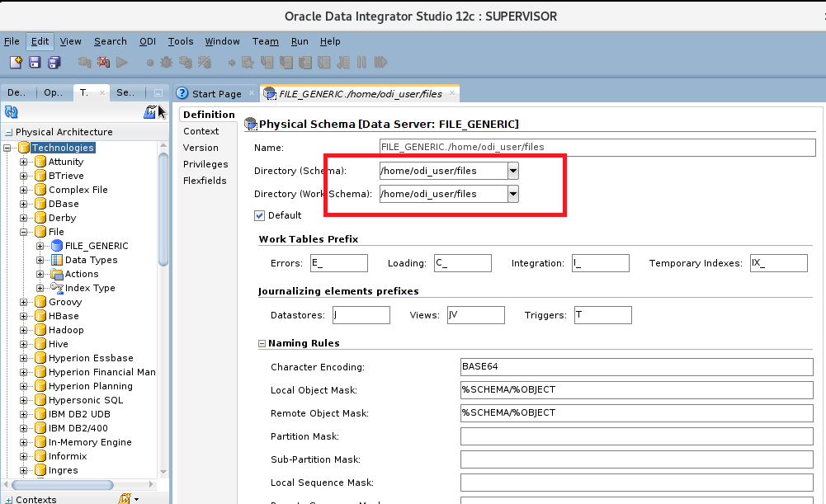Screen dimensions: 826x504
Task: Click the star bookmark toolbar icon
Action: pos(248,62)
